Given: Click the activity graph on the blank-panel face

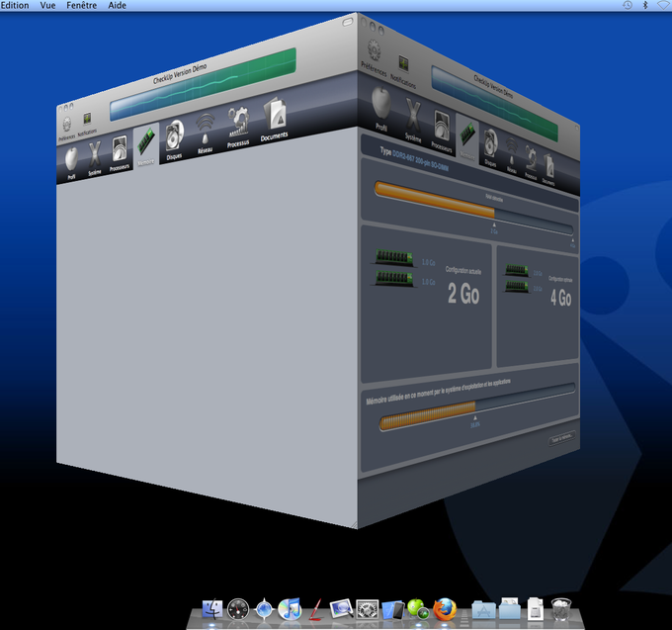Looking at the screenshot, I should pos(203,84).
